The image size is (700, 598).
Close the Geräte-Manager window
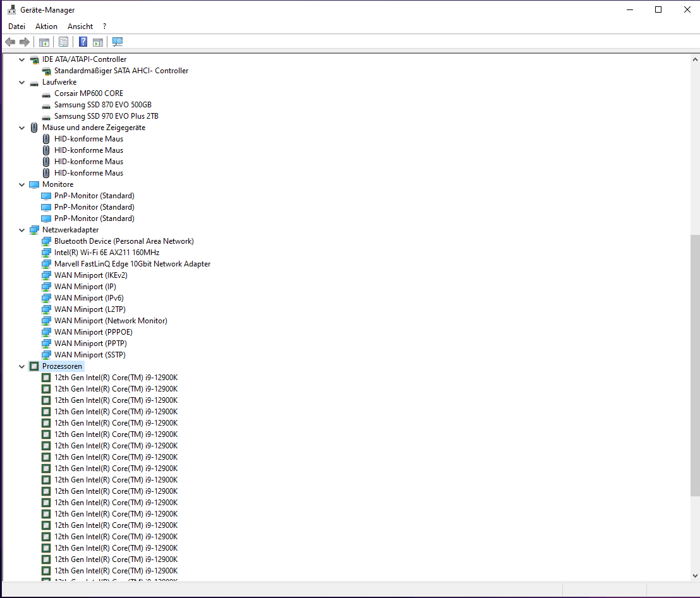[687, 10]
